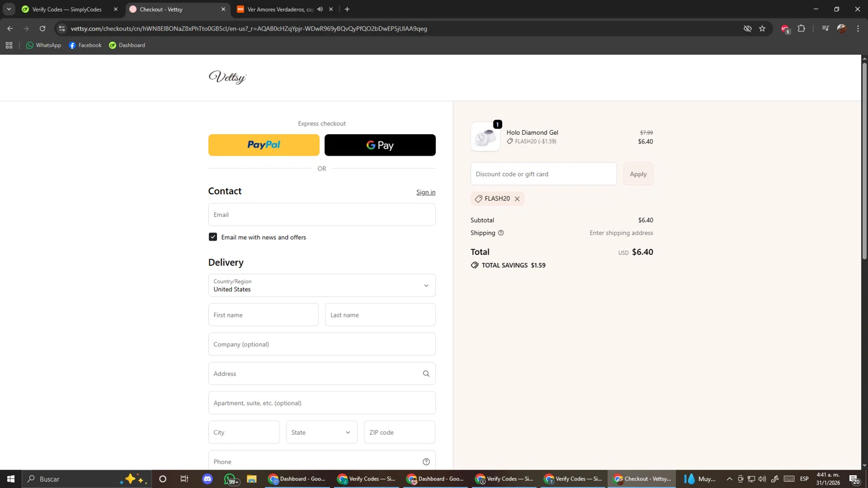Open the Extensions puzzle menu

pyautogui.click(x=801, y=28)
